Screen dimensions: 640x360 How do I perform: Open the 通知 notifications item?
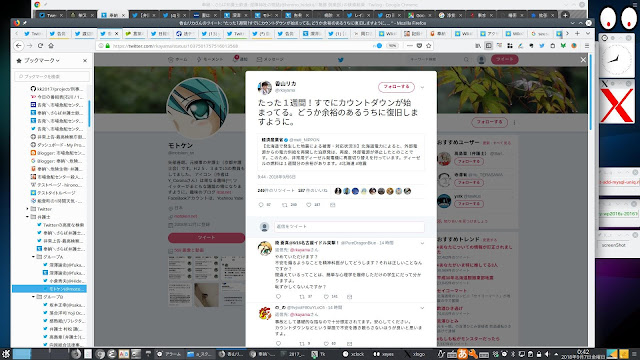pos(241,60)
